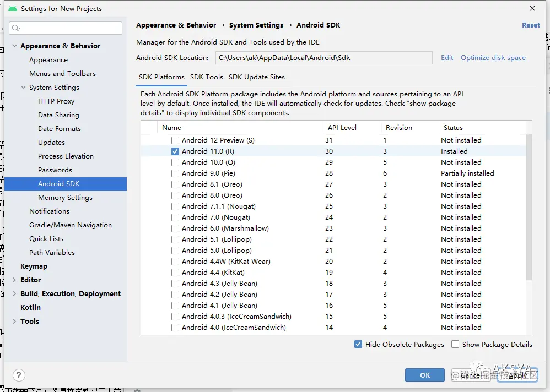Toggle the Hide Obsolete Packages checkbox
This screenshot has height=392, width=550.
(x=358, y=344)
